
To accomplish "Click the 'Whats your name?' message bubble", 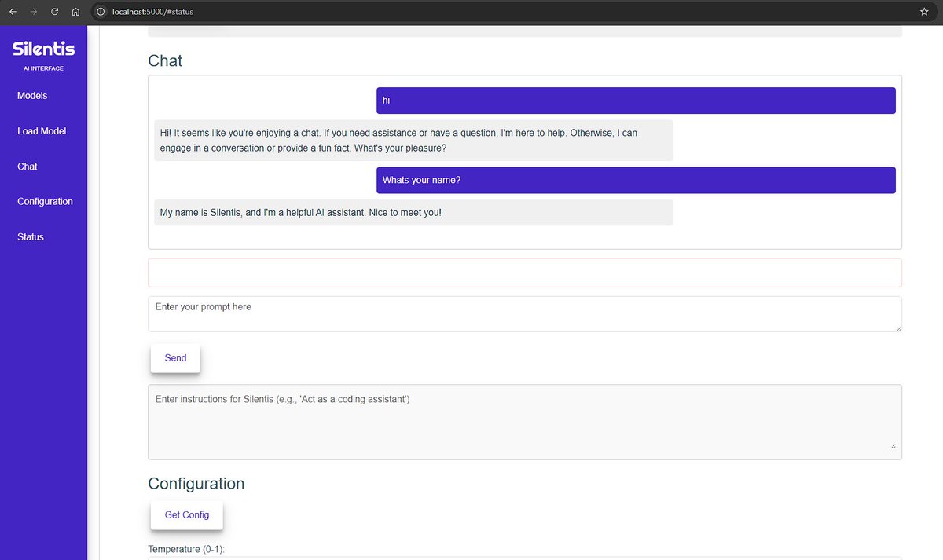I will tap(636, 180).
